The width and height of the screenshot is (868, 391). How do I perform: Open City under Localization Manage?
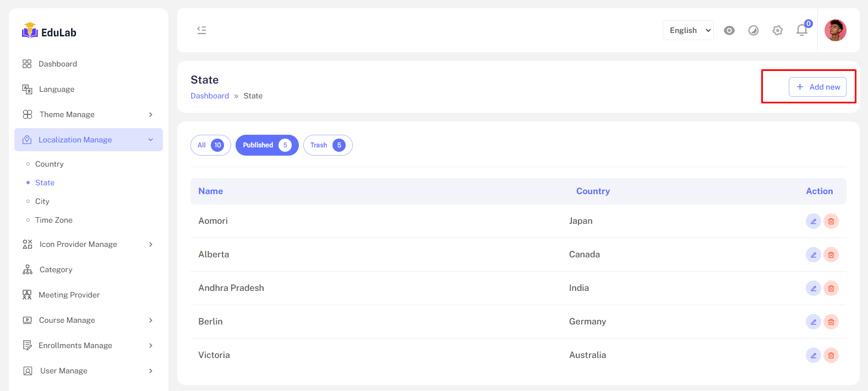42,201
